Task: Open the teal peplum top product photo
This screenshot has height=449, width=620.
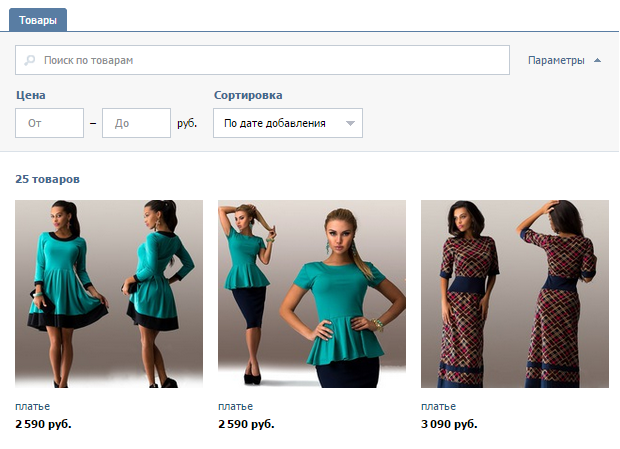Action: [x=312, y=294]
